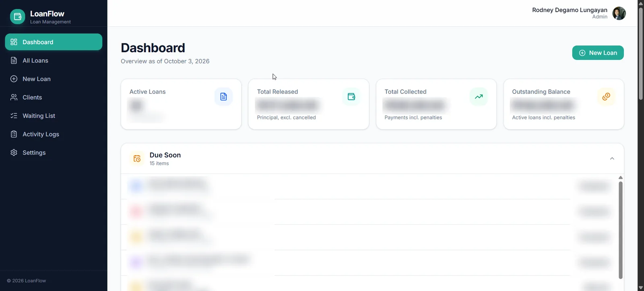Screen dimensions: 644x291
Task: Click the page scrollbar down arrow
Action: 641,288
